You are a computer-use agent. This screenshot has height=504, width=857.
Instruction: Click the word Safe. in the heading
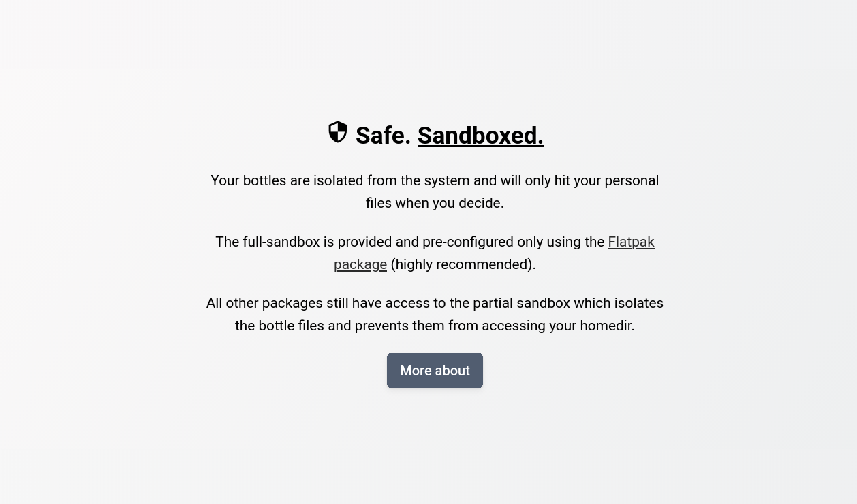click(x=383, y=136)
